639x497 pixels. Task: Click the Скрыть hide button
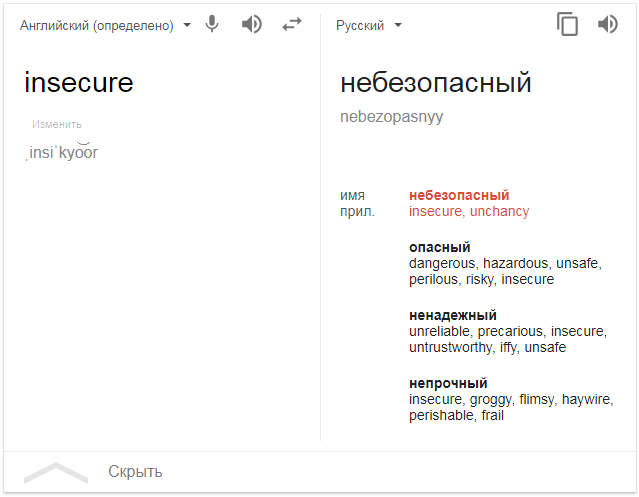click(135, 472)
